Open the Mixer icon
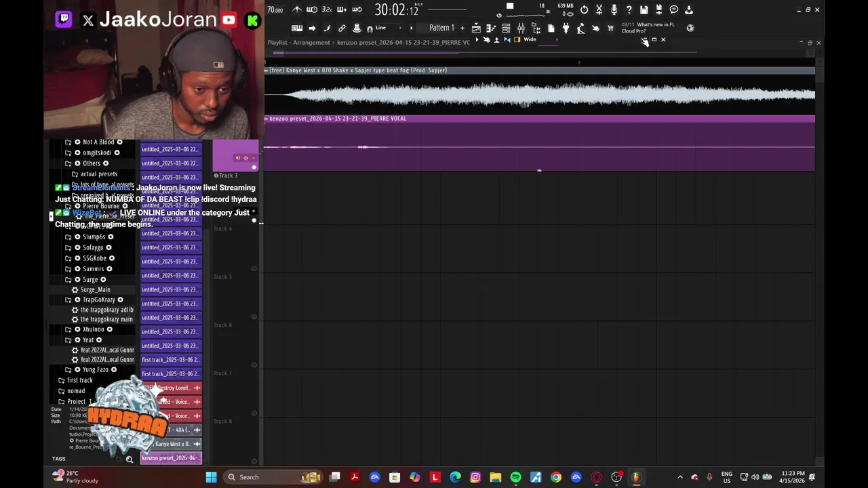Image resolution: width=868 pixels, height=488 pixels. point(521,28)
